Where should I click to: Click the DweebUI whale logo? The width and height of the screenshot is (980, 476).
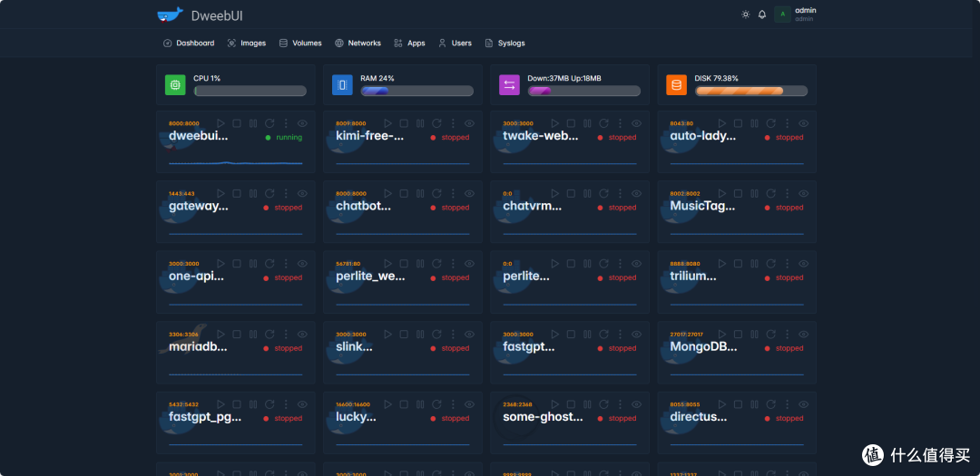[170, 15]
